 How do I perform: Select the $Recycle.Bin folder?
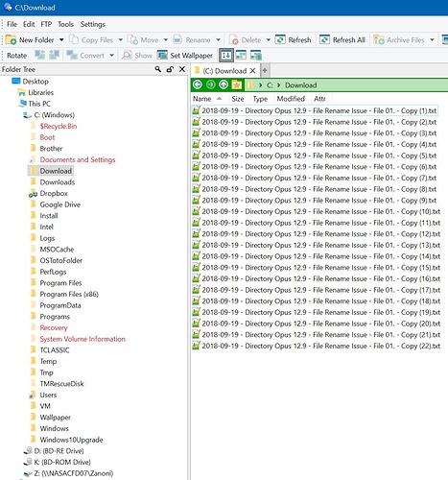[59, 126]
